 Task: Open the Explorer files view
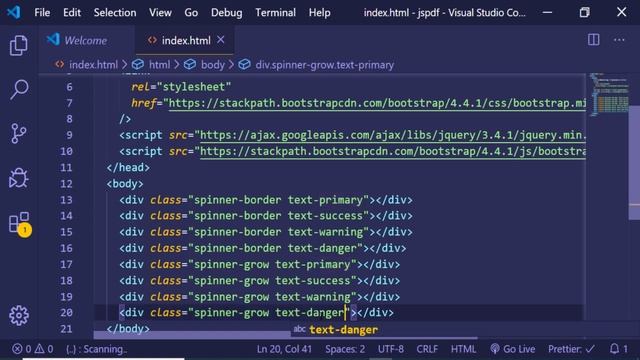18,45
